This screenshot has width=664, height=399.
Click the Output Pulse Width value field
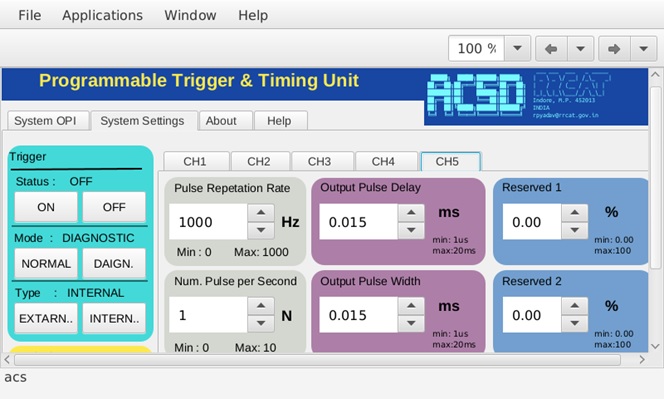pos(358,315)
